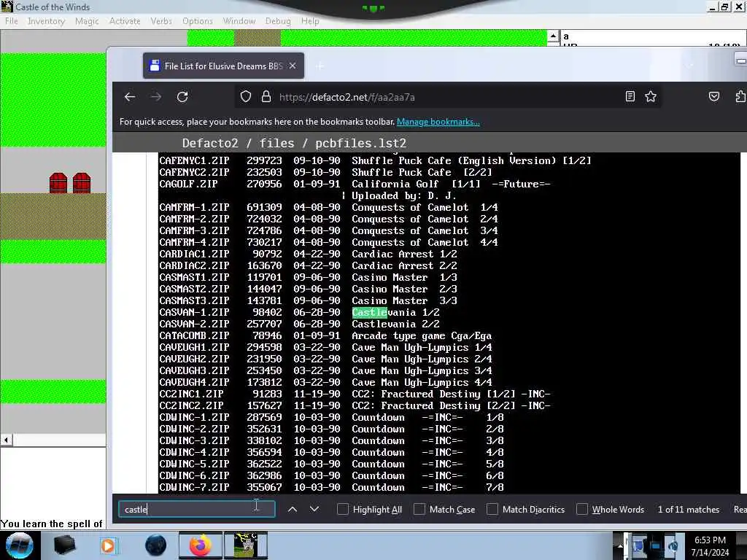
Task: Switch to Firefox in the taskbar
Action: 200,545
